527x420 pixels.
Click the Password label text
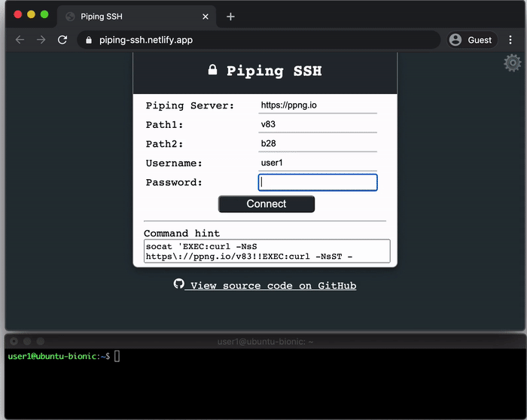tap(174, 182)
